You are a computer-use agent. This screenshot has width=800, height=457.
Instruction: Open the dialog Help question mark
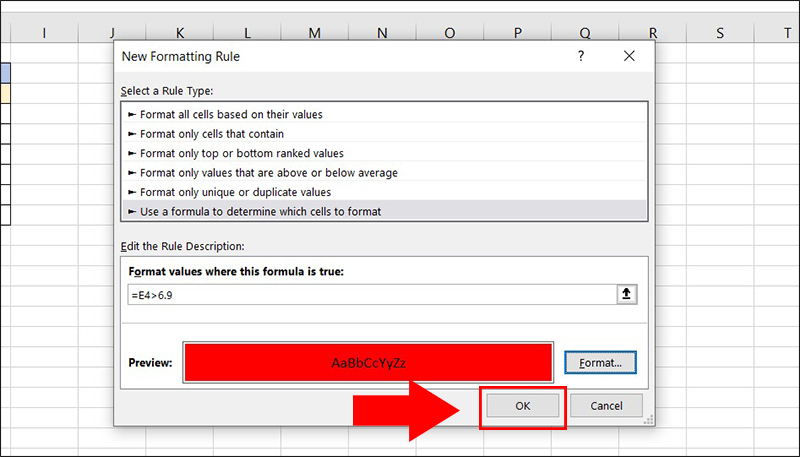[581, 56]
